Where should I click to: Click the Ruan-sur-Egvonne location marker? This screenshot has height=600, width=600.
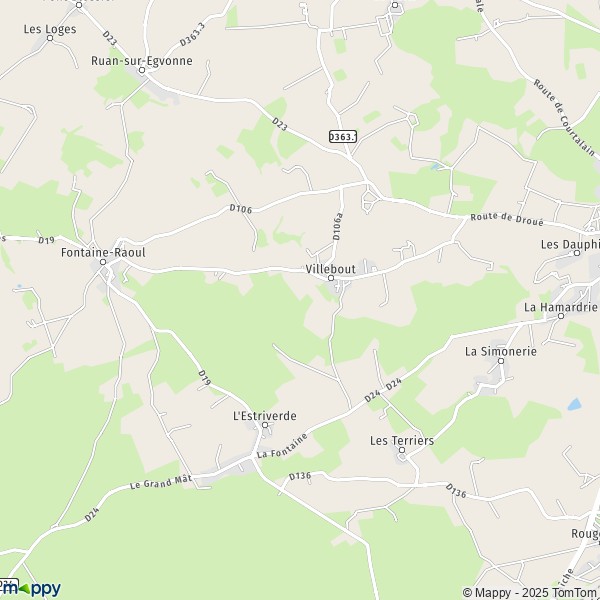tap(142, 70)
